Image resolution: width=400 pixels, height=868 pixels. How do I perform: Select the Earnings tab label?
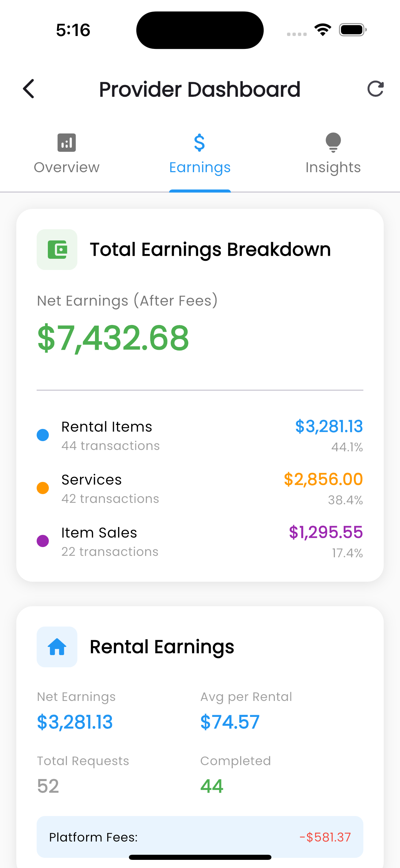[x=200, y=167]
